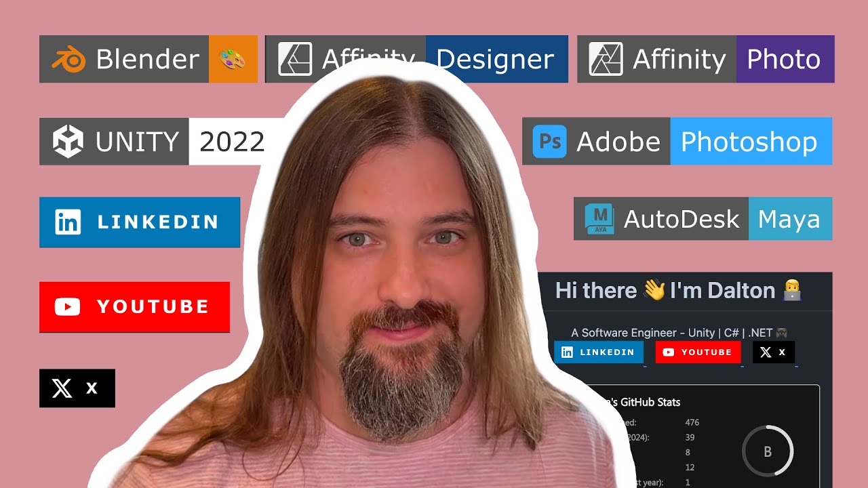
Task: Click the paint palette emoji on Blender badge
Action: tap(232, 60)
